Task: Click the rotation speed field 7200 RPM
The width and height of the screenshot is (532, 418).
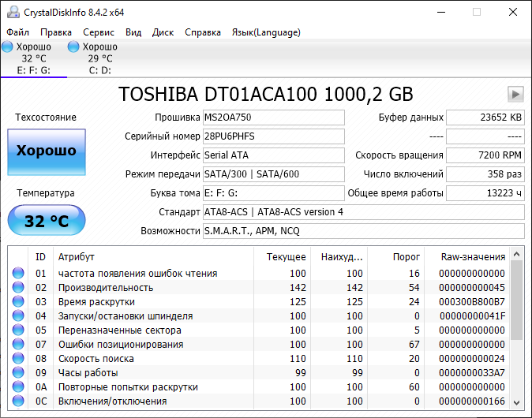Action: coord(485,155)
